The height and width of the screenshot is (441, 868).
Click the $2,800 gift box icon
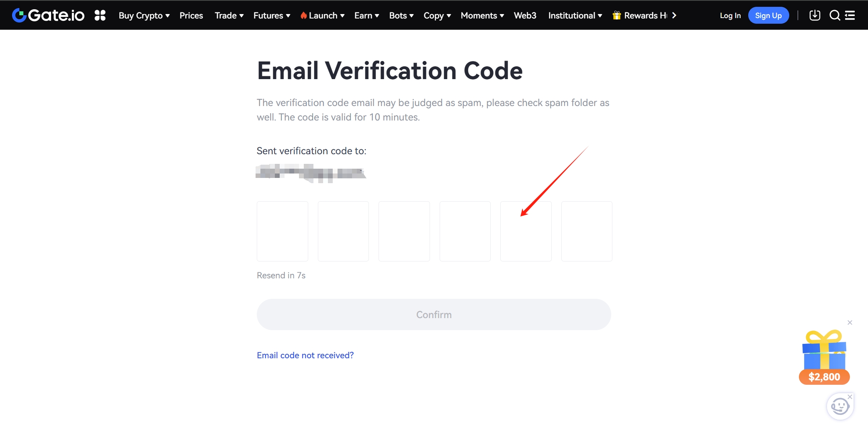click(x=824, y=356)
